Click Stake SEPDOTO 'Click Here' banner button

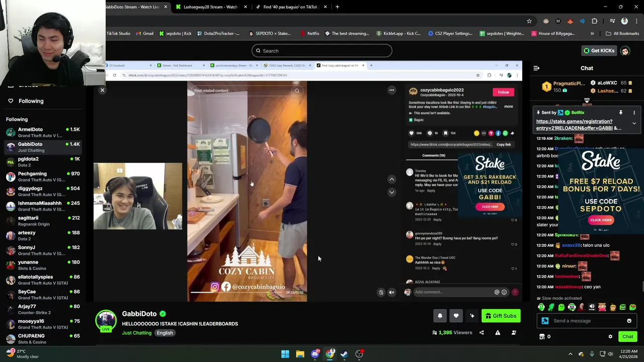pyautogui.click(x=601, y=220)
